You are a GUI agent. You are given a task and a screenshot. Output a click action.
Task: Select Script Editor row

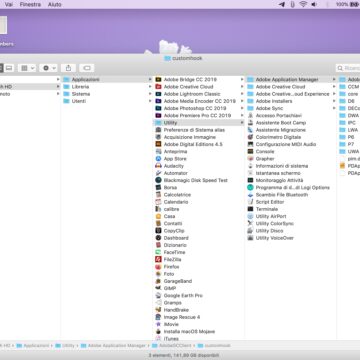pyautogui.click(x=291, y=202)
